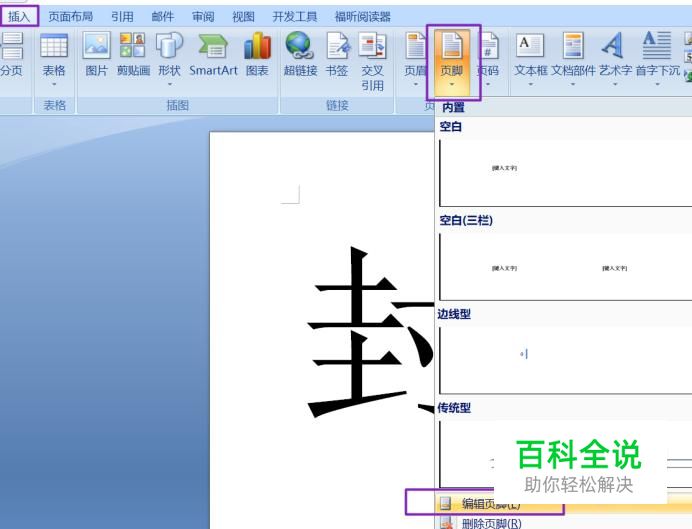Choose the 空白 footer preset thumbnail
This screenshot has height=529, width=692.
pos(565,173)
